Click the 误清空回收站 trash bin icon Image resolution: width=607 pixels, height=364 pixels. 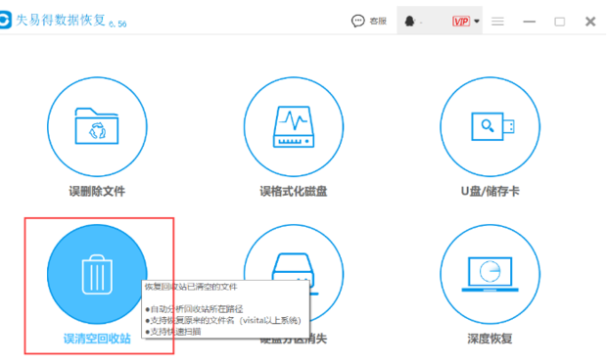pyautogui.click(x=97, y=274)
